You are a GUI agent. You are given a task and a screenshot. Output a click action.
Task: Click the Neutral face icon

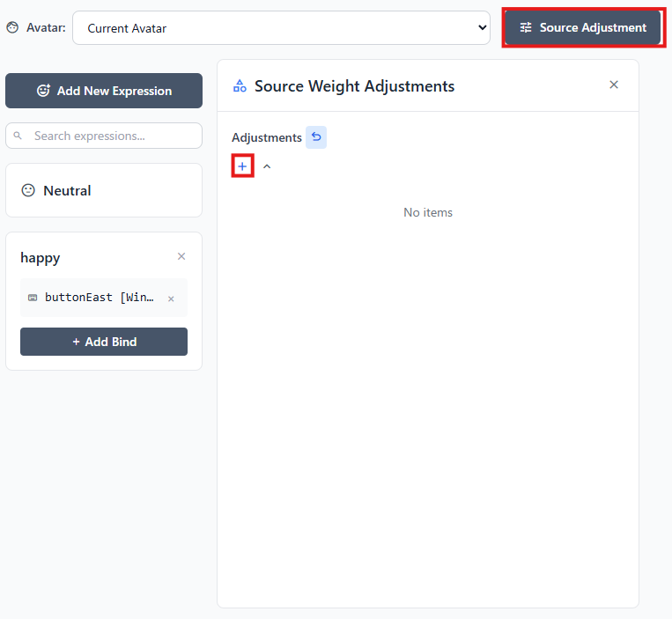point(28,190)
